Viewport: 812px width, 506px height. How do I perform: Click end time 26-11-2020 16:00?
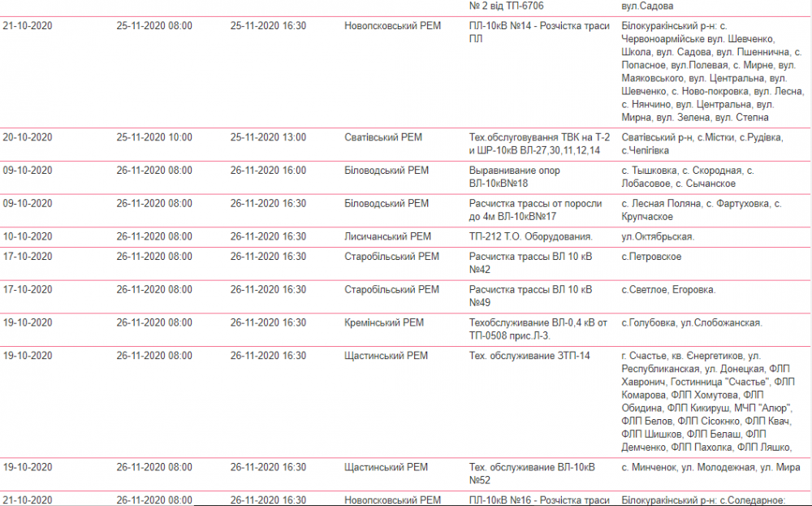click(268, 171)
